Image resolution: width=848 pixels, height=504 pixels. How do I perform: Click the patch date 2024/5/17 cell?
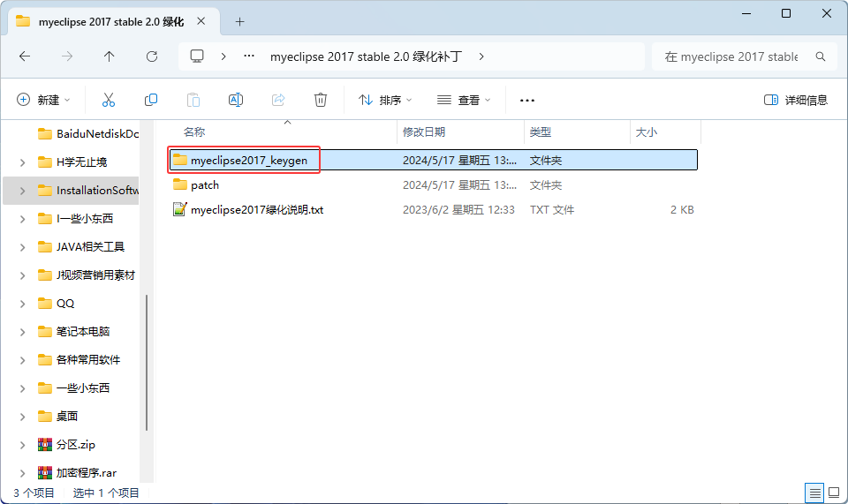click(x=459, y=184)
